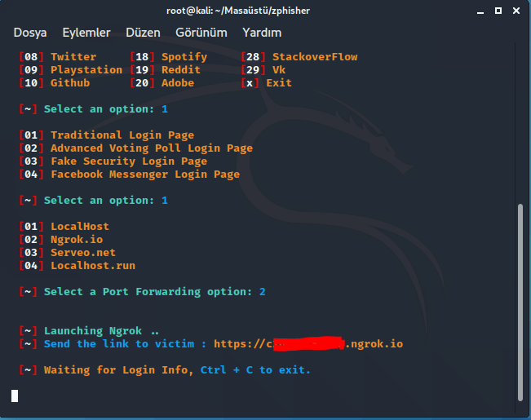
Task: Click the 'Vk' option text
Action: point(279,70)
